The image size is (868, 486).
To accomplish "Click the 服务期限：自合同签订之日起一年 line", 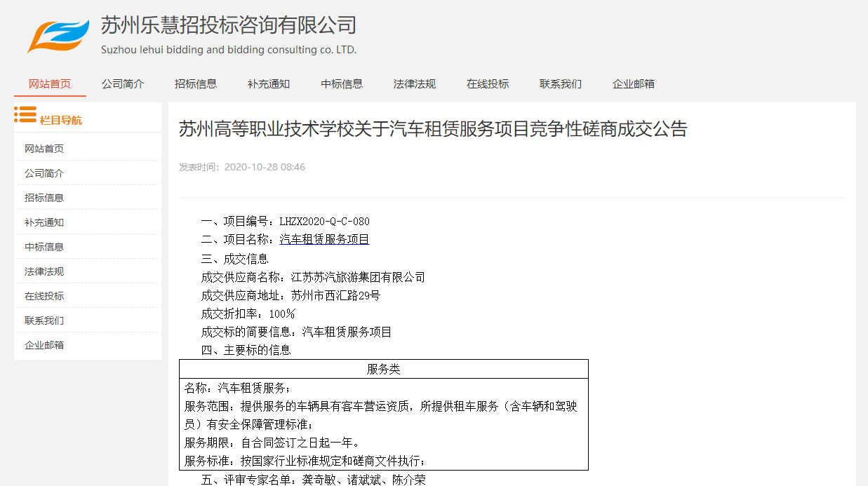I will pos(273,443).
